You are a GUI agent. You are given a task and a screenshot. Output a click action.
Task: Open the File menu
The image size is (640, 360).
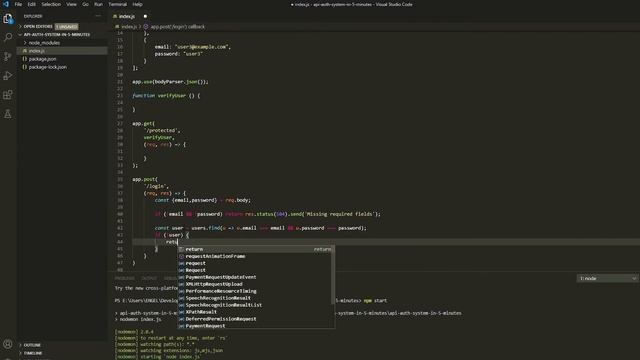click(x=18, y=4)
